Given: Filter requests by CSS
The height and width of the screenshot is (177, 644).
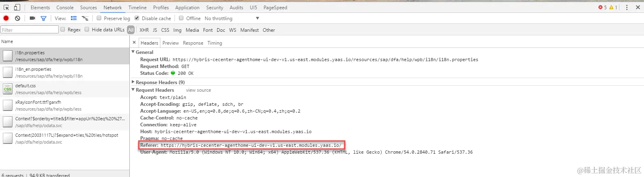Looking at the screenshot, I should point(165,30).
